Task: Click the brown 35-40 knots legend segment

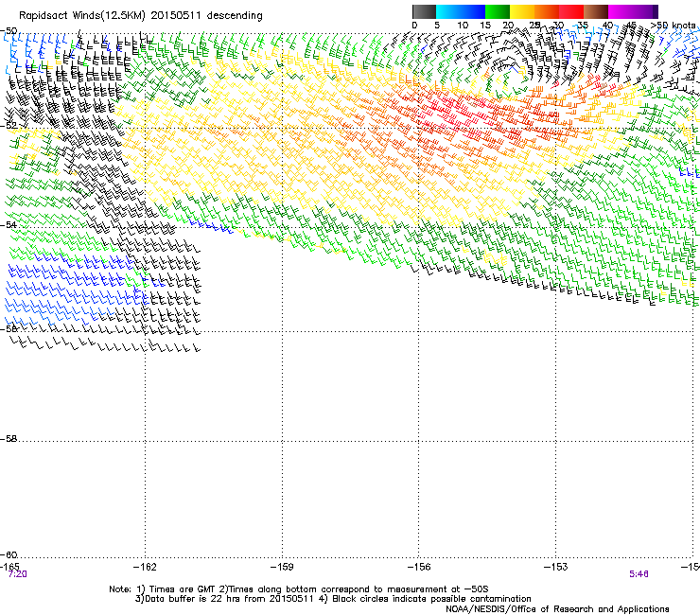Action: pyautogui.click(x=596, y=11)
